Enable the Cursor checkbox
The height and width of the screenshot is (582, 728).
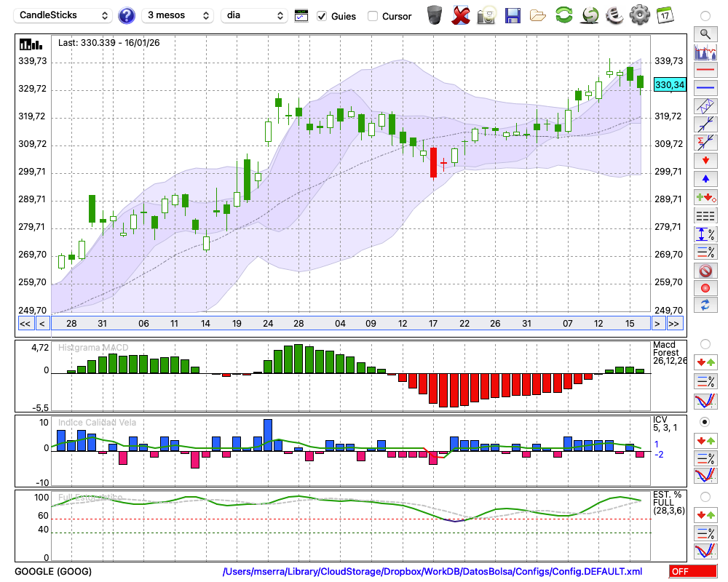pos(373,16)
